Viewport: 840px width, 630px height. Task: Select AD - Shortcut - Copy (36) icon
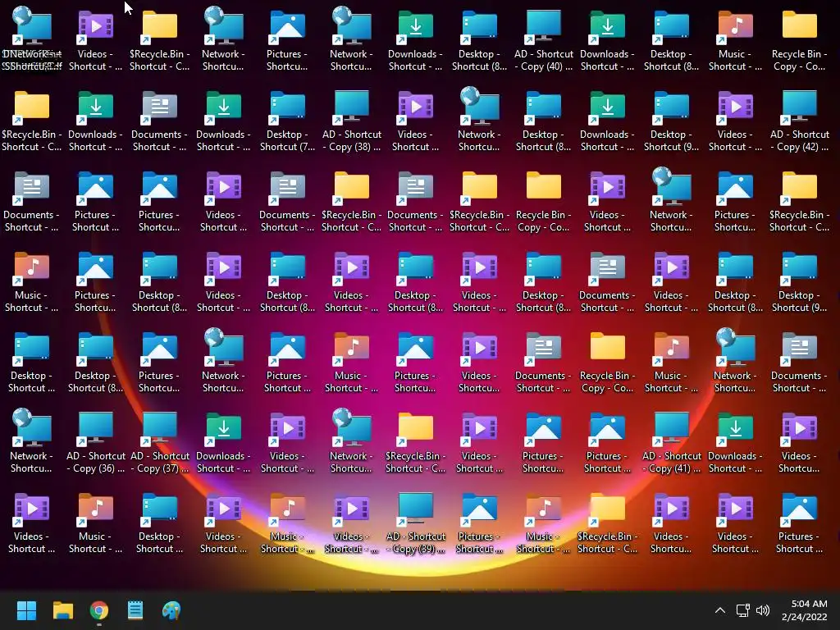point(95,442)
